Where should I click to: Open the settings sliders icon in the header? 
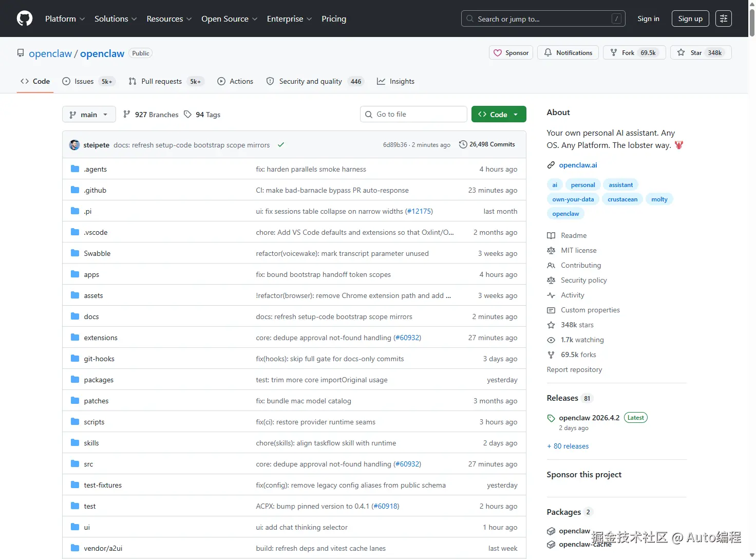[x=724, y=18]
